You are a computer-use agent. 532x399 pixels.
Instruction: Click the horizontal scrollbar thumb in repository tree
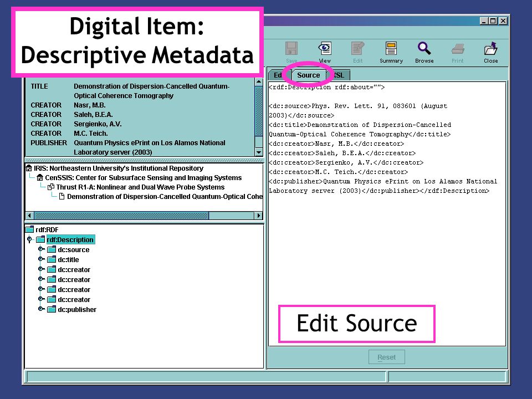pos(121,216)
